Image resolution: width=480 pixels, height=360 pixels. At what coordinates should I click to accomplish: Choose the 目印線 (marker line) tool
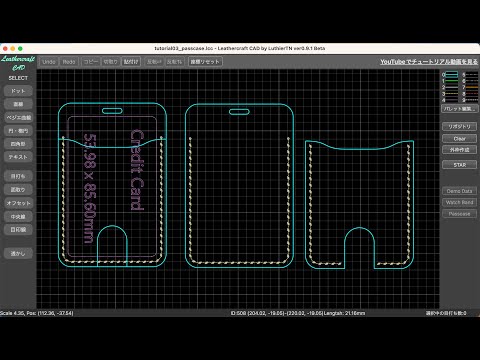18,230
